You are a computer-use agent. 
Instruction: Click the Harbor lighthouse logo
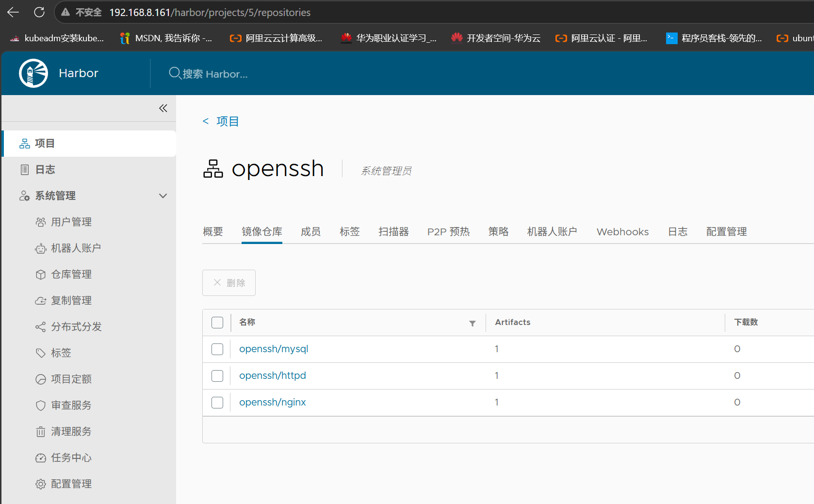33,73
